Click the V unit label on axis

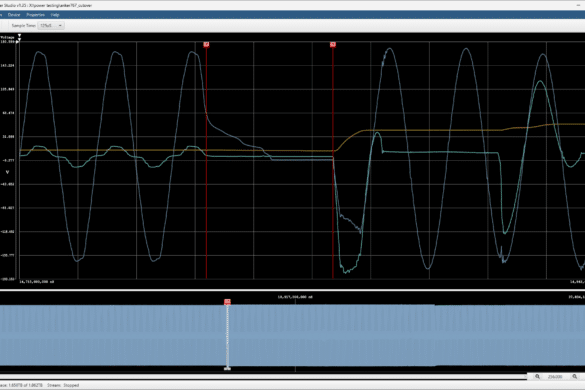point(7,172)
